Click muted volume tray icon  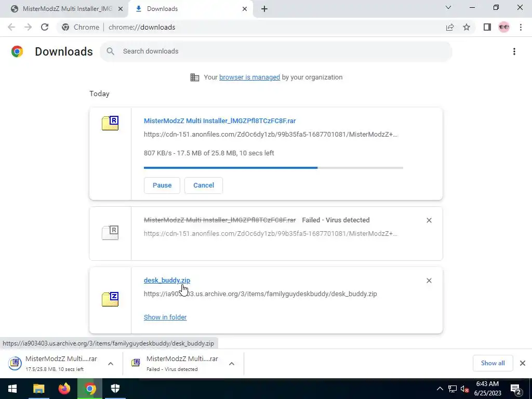click(465, 389)
